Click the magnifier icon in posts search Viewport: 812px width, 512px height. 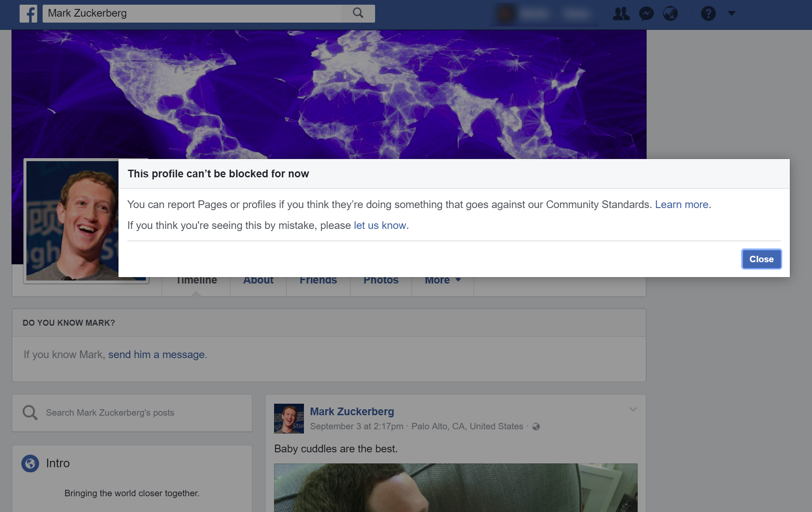(30, 413)
